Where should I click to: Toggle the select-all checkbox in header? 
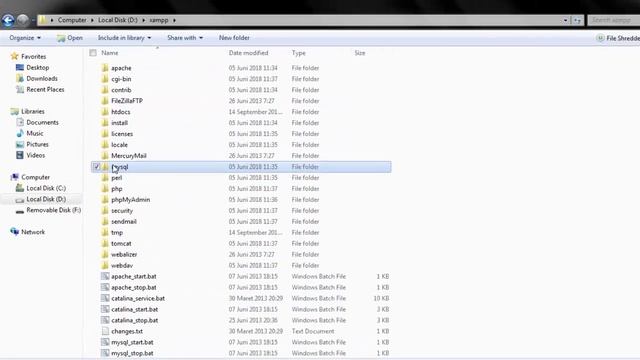tap(93, 53)
